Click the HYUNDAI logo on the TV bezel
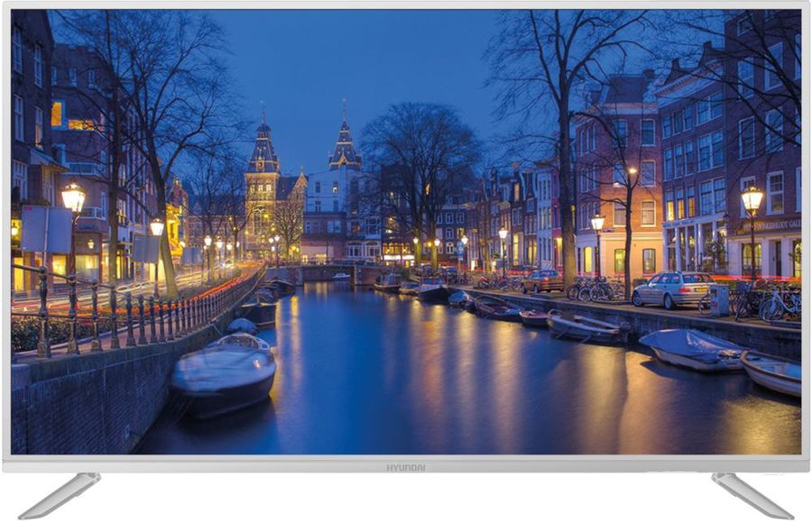The height and width of the screenshot is (522, 812). click(x=405, y=468)
